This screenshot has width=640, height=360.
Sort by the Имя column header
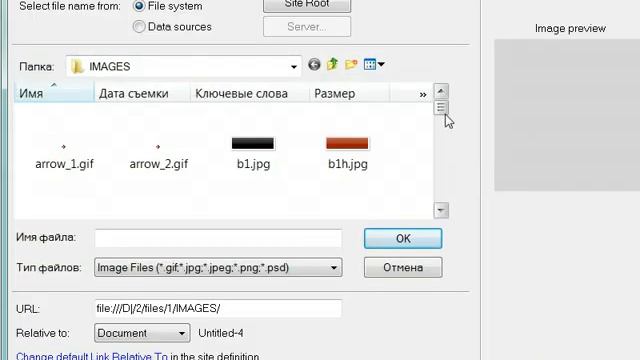[x=54, y=93]
